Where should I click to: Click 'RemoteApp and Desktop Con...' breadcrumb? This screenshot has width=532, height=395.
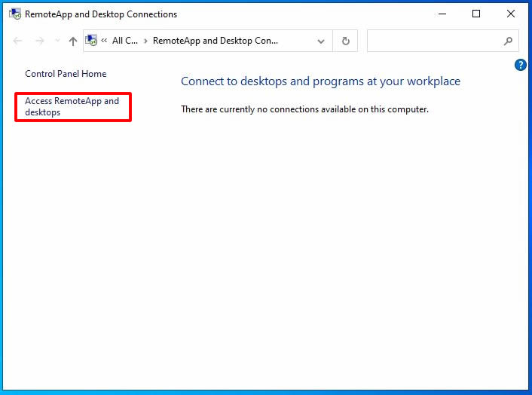click(216, 41)
